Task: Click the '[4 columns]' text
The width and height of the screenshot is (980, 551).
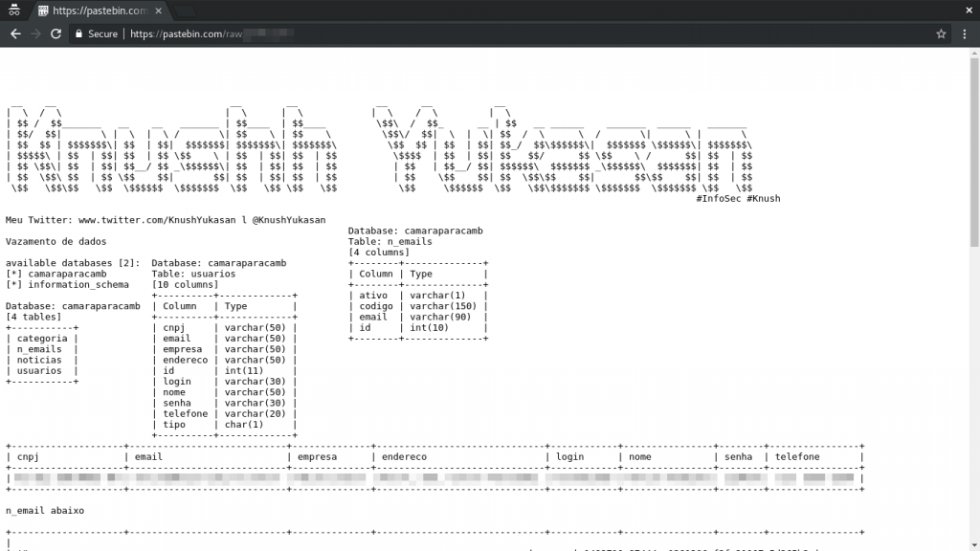Action: [x=379, y=253]
